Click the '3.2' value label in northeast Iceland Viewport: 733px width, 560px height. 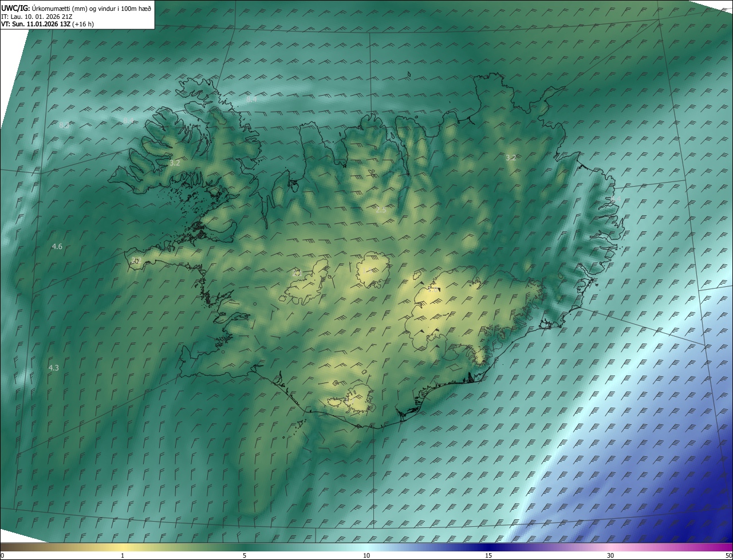[x=511, y=157]
